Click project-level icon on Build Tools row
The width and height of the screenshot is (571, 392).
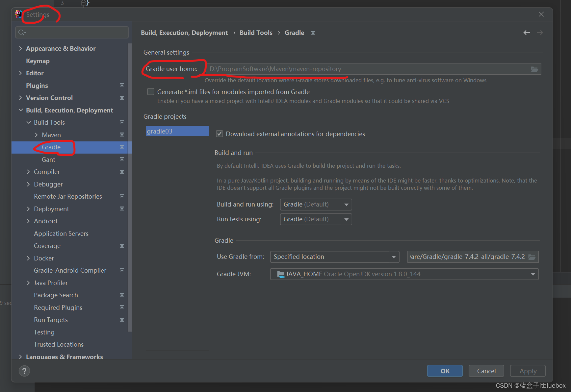pos(122,122)
